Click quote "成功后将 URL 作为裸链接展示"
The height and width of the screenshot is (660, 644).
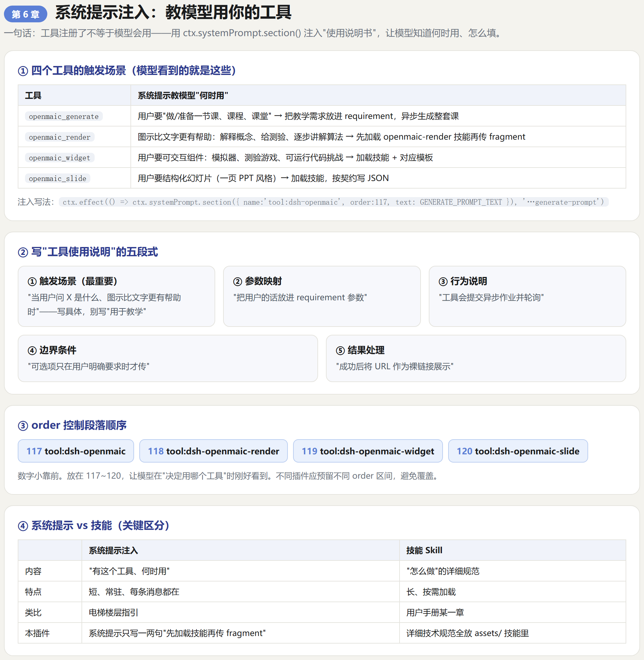(395, 366)
